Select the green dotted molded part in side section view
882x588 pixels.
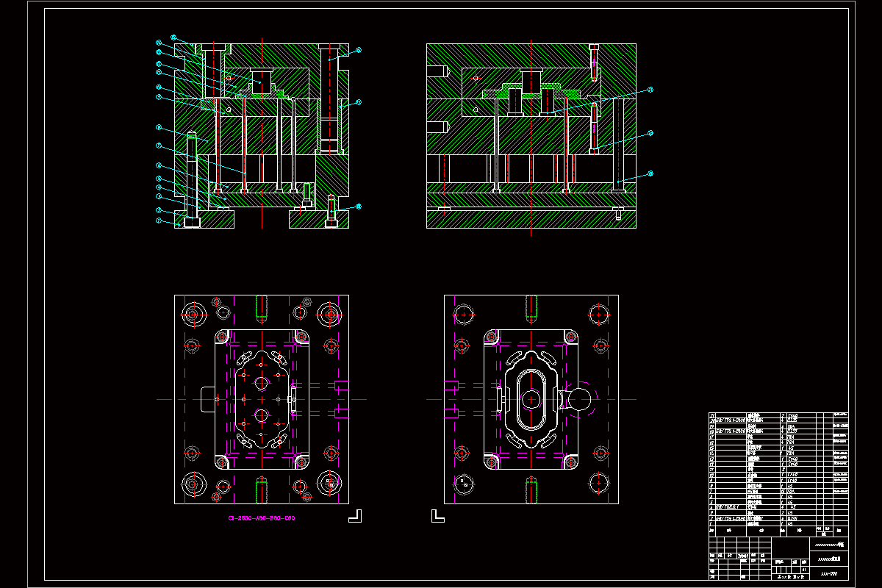(531, 92)
